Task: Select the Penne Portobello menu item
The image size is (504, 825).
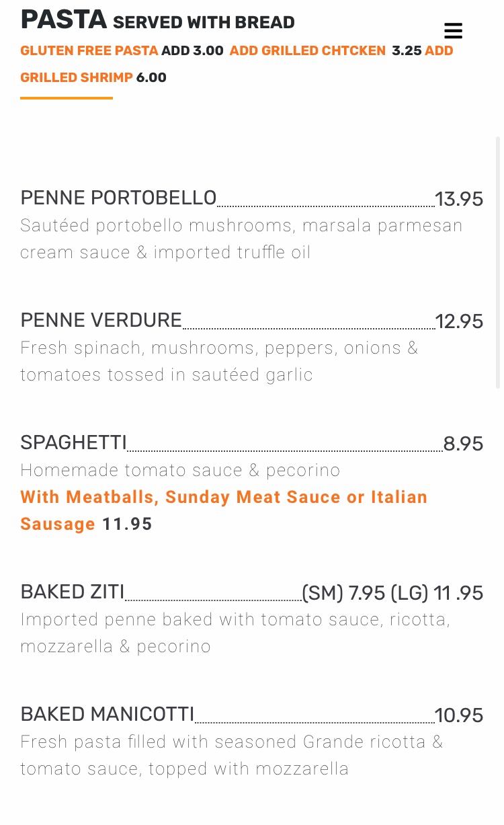Action: coord(118,198)
